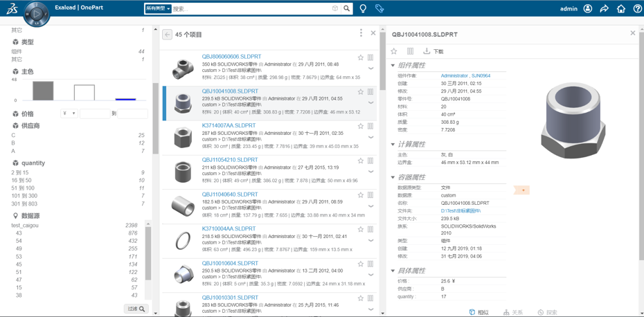The image size is (644, 317).
Task: Click the 3D shape search cube icon
Action: click(335, 9)
